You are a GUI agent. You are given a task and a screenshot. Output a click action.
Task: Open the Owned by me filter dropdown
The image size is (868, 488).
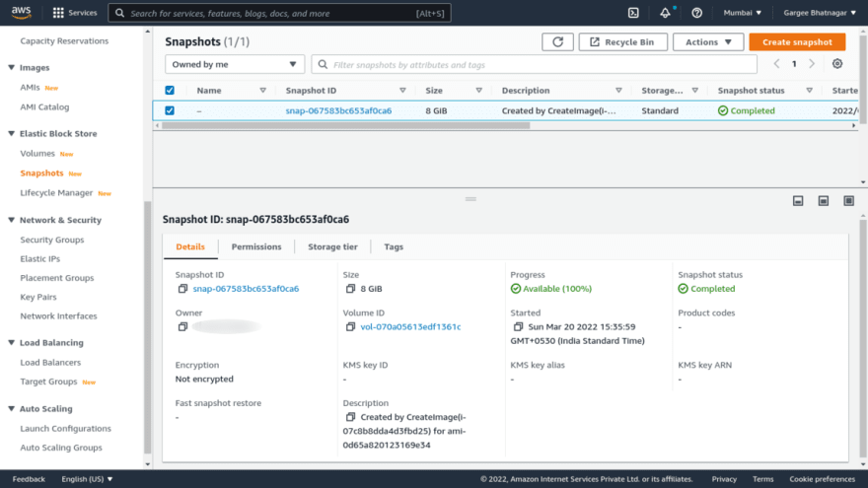235,65
